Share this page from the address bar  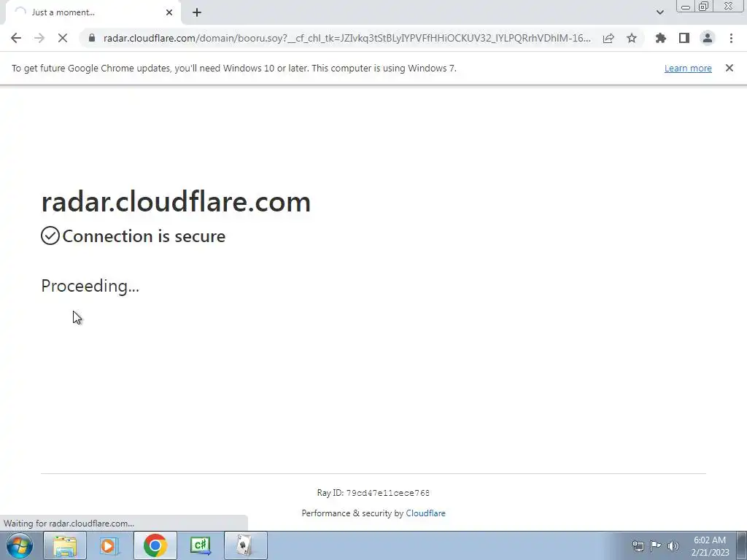608,38
